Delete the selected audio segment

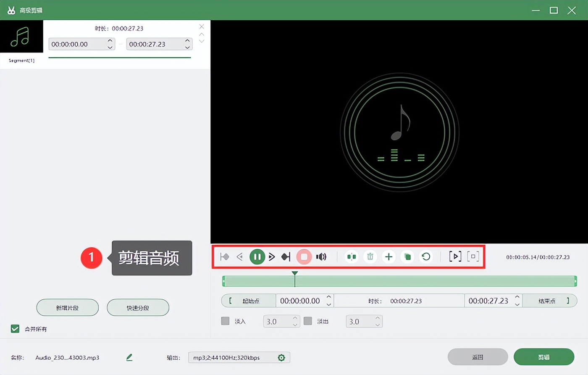[370, 256]
